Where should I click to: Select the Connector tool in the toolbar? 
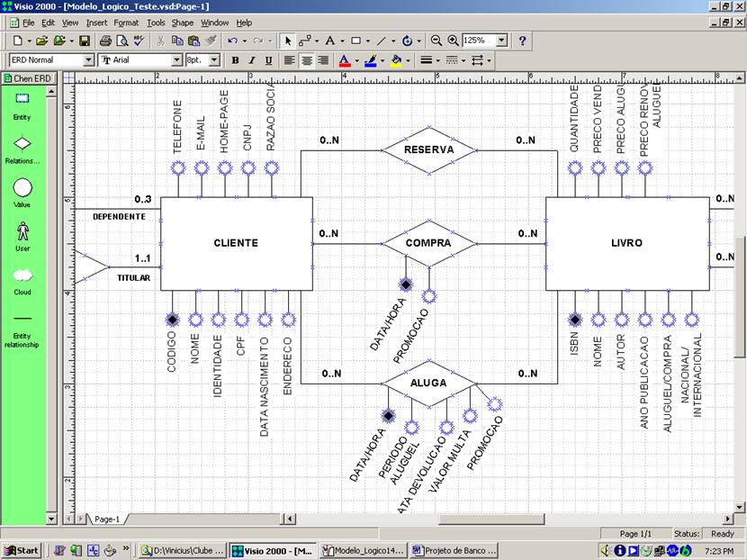(x=305, y=41)
